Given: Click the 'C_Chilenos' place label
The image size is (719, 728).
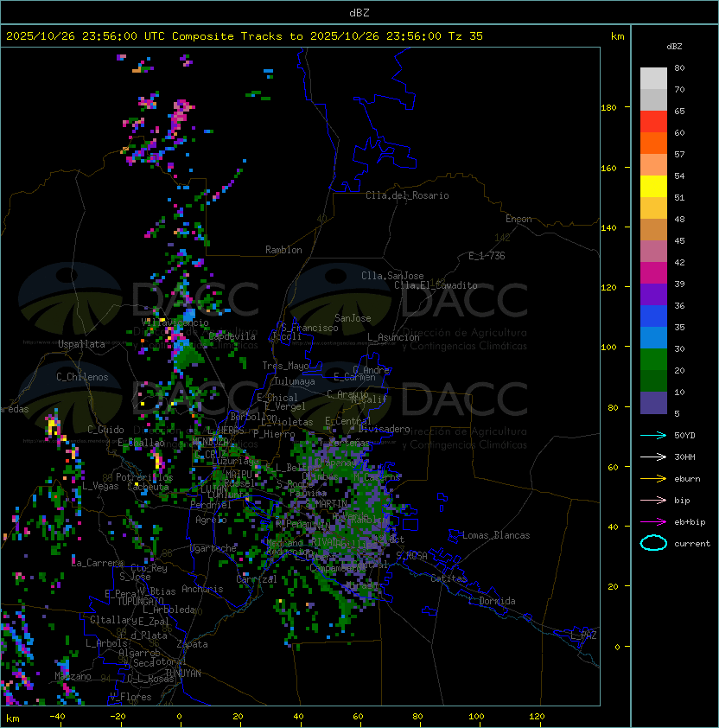Looking at the screenshot, I should coord(82,377).
